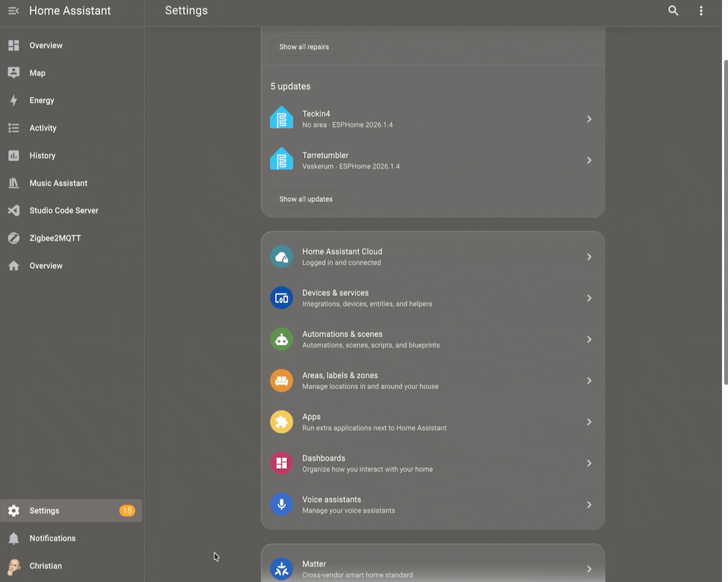This screenshot has width=728, height=582.
Task: Expand the Tørretumbler update chevron
Action: tap(588, 160)
